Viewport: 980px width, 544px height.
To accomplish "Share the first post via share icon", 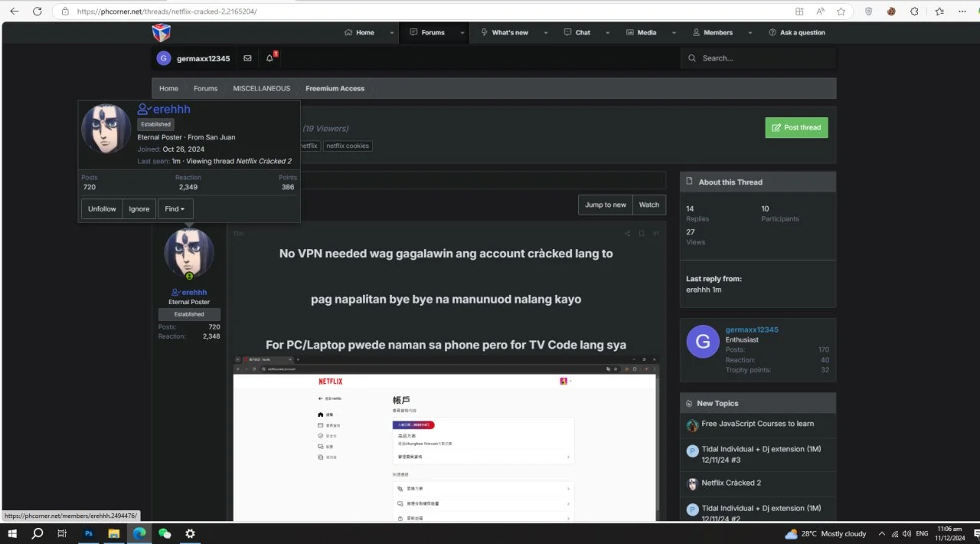I will click(x=628, y=233).
